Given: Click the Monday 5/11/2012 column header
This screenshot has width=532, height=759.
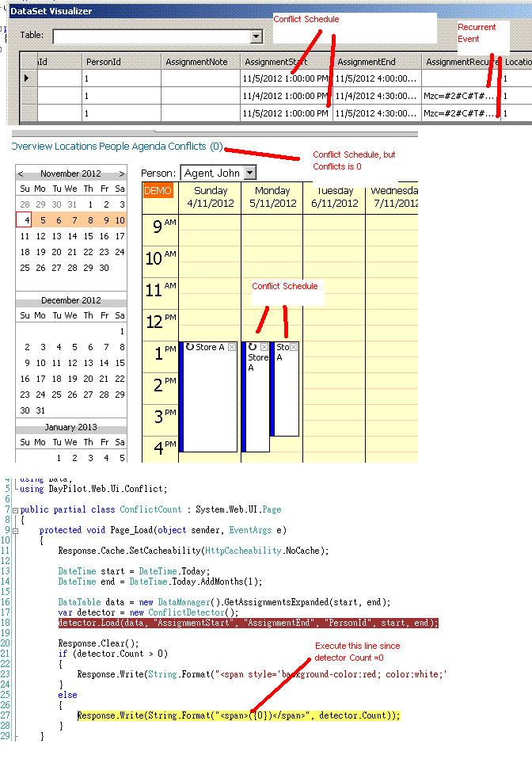Looking at the screenshot, I should (x=272, y=197).
